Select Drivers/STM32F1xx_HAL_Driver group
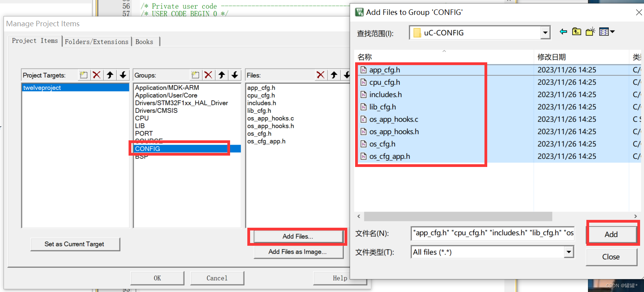Viewport: 644px width, 292px height. point(181,103)
